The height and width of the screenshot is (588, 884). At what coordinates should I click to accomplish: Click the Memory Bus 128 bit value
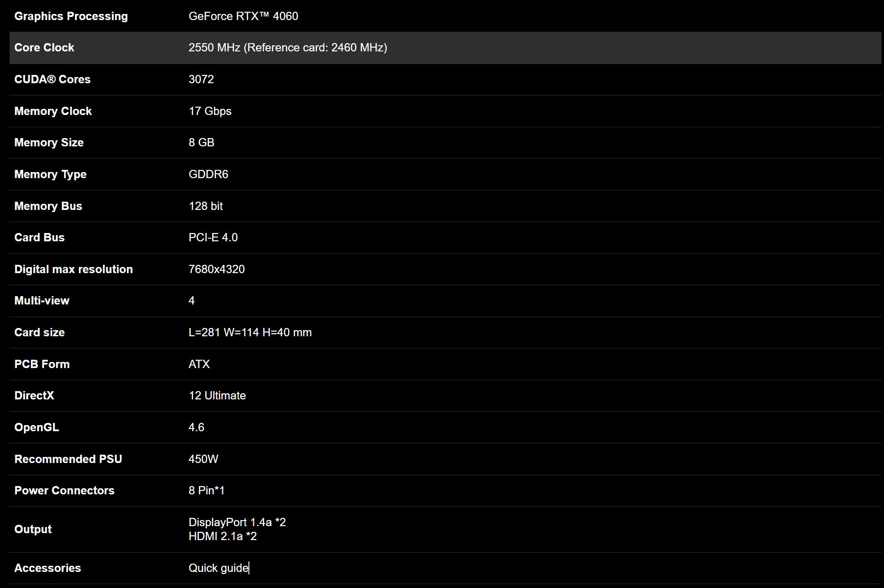click(x=205, y=206)
